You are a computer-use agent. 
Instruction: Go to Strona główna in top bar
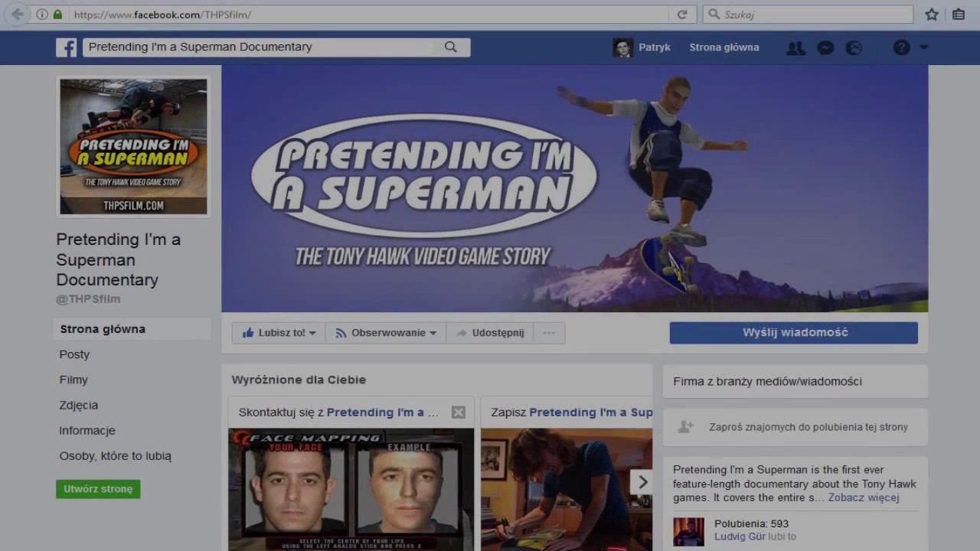tap(724, 47)
